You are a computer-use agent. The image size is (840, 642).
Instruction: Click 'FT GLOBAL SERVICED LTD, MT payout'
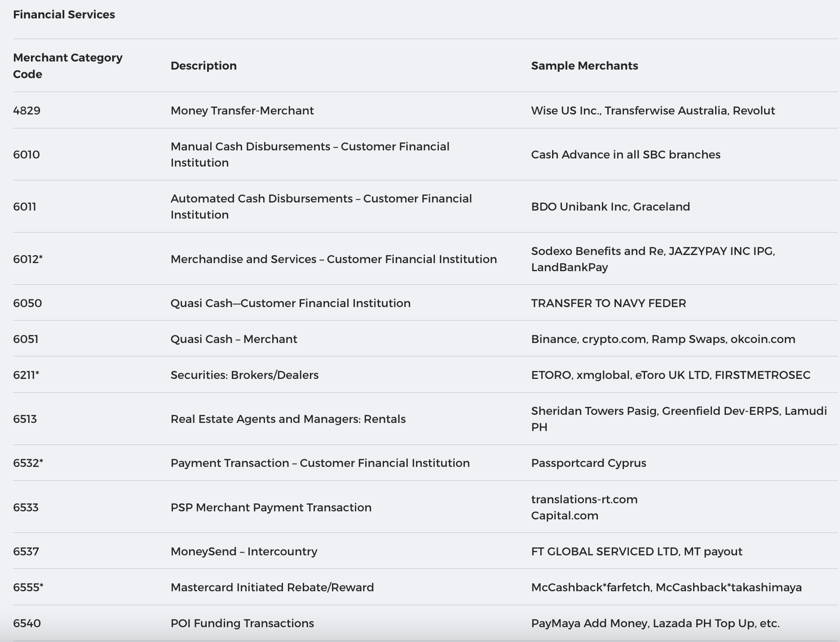[x=637, y=551]
